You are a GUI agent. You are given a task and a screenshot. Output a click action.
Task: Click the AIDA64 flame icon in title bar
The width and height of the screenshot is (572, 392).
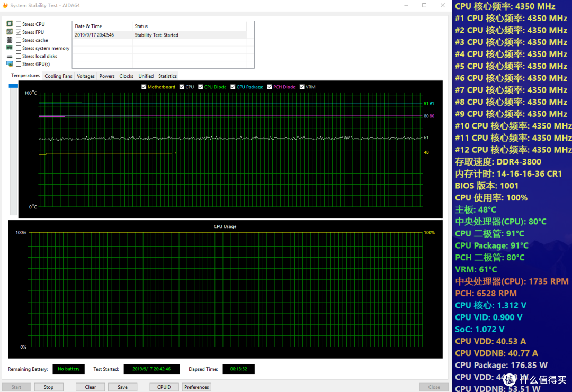point(5,5)
